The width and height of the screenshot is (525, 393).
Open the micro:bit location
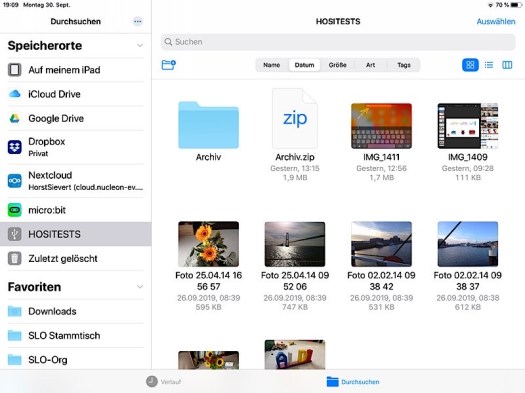76,210
